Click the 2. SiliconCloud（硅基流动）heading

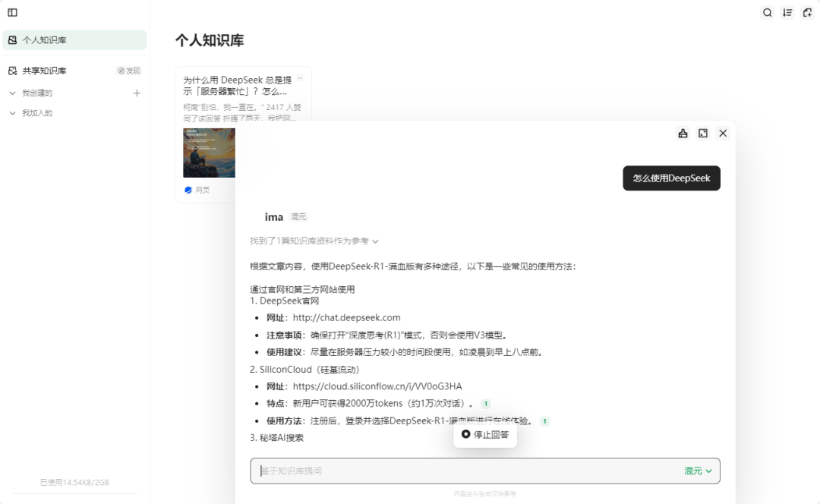(x=305, y=370)
